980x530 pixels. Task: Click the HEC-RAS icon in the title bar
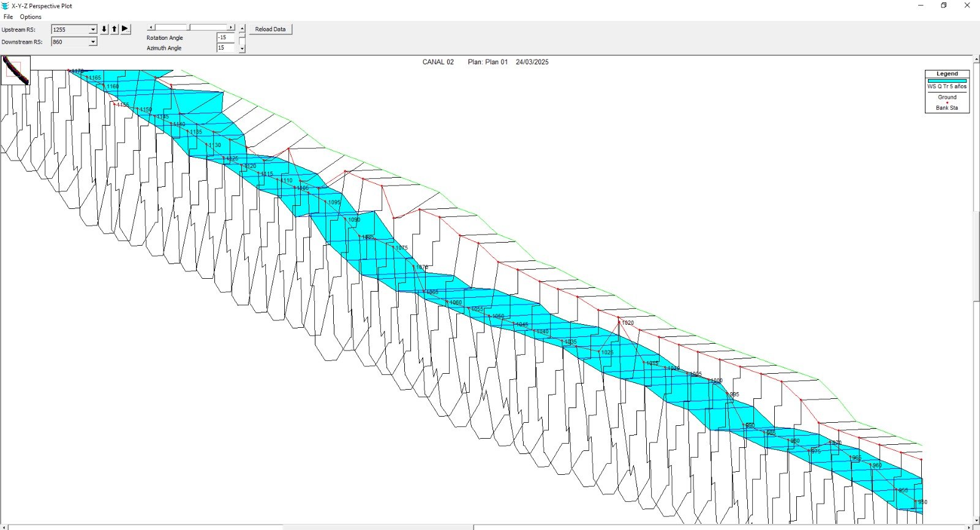point(6,6)
